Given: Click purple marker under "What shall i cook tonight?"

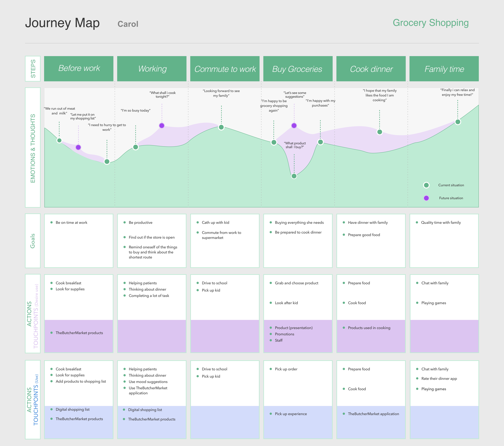Looking at the screenshot, I should [162, 126].
